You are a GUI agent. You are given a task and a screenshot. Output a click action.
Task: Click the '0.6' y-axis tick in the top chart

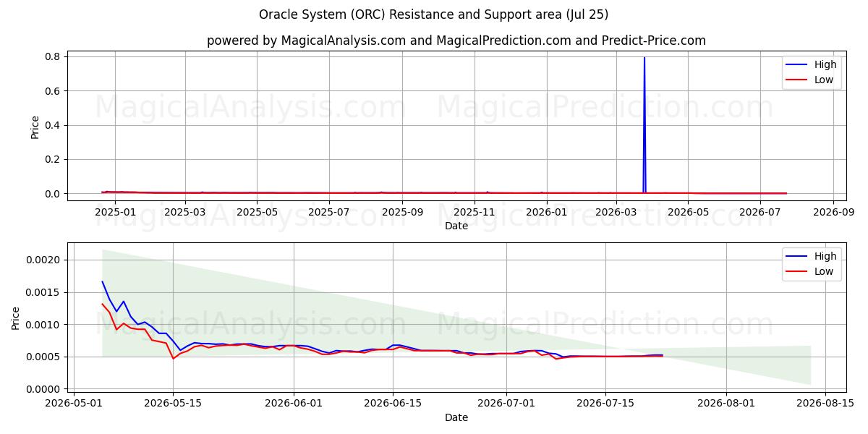(54, 90)
